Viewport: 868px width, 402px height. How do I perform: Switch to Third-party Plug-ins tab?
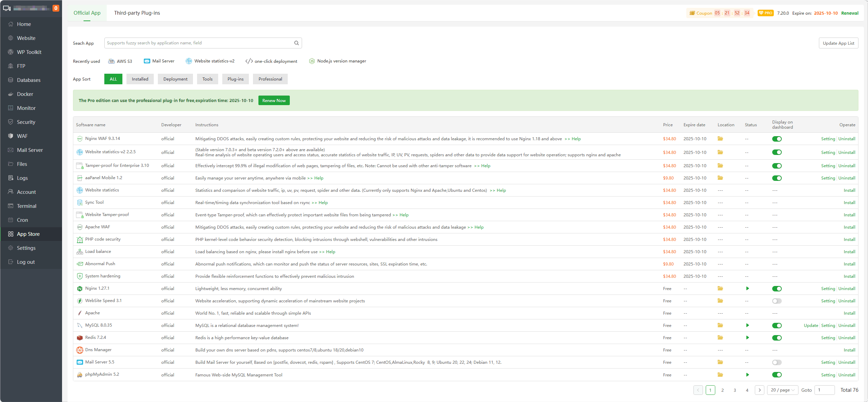[x=137, y=13]
